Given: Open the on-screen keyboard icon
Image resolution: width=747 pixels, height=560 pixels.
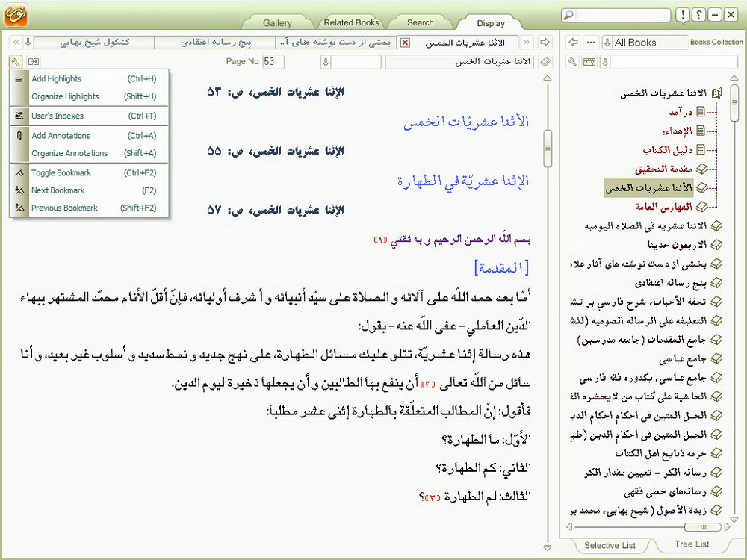Looking at the screenshot, I should [x=589, y=62].
